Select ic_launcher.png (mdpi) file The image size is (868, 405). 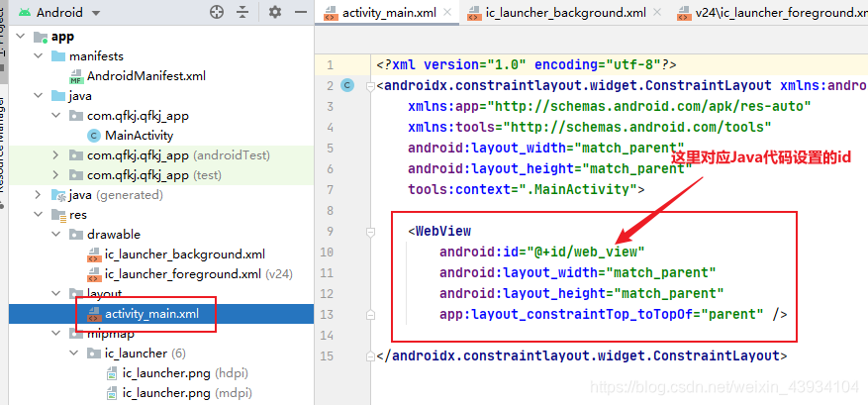point(187,393)
